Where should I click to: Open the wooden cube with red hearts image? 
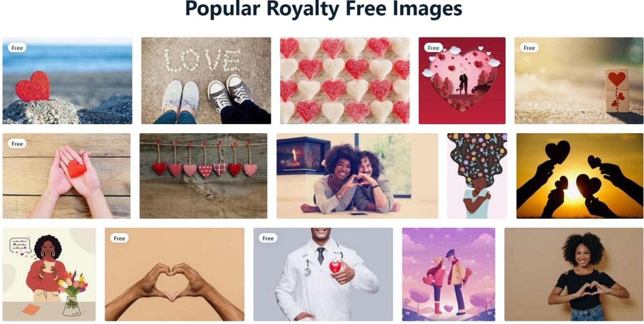pos(579,81)
